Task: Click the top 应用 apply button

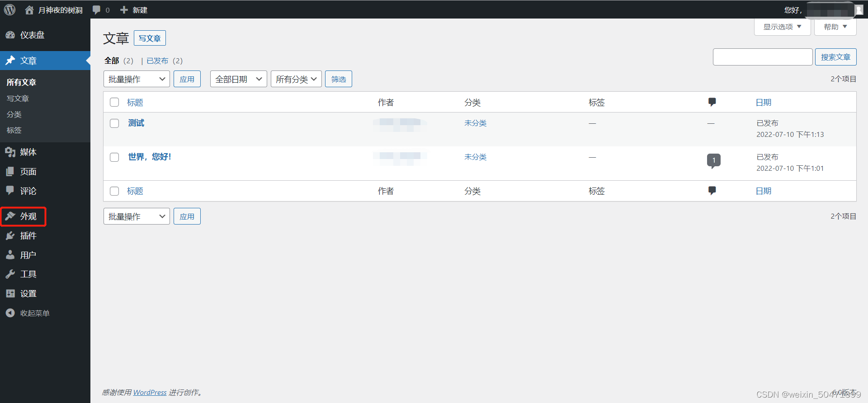Action: coord(187,79)
